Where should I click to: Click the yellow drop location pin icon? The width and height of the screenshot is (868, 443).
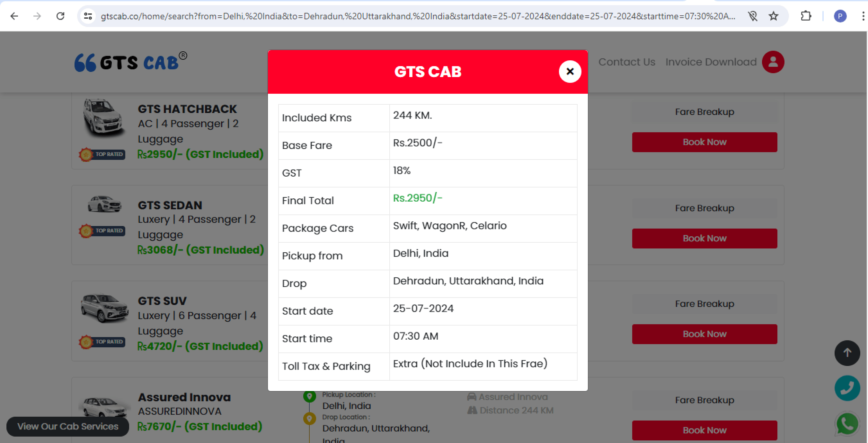pos(309,418)
